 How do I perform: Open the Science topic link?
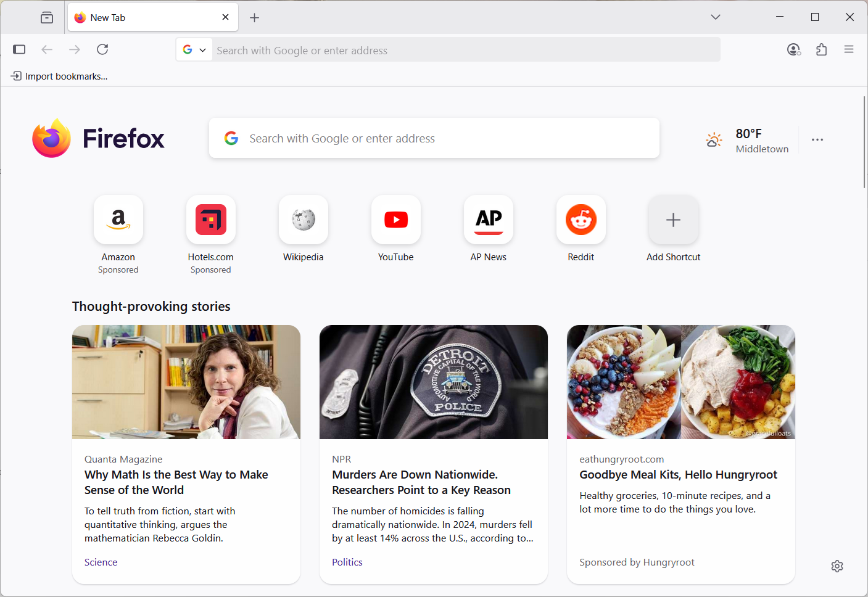[101, 562]
